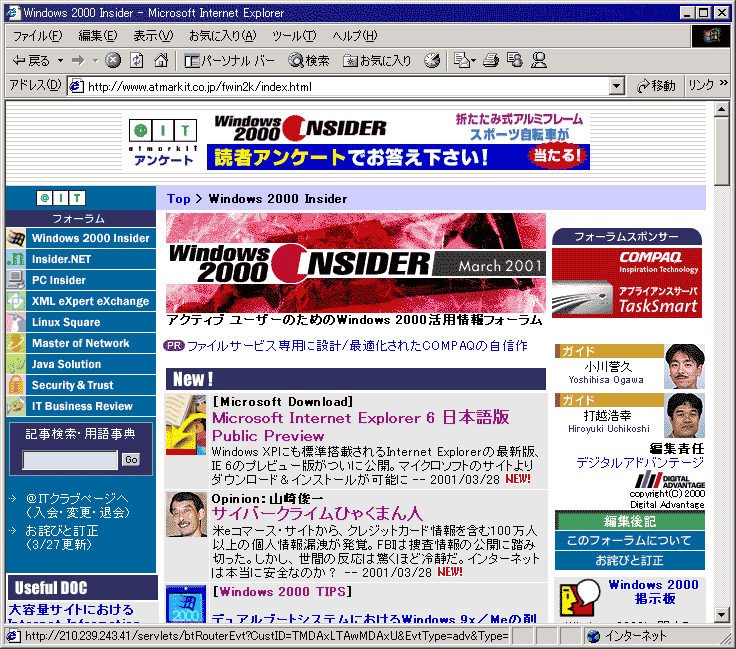Viewport: 736px width, 649px height.
Task: Open the Favorites (お気に入り) toolbar button
Action: (x=377, y=61)
